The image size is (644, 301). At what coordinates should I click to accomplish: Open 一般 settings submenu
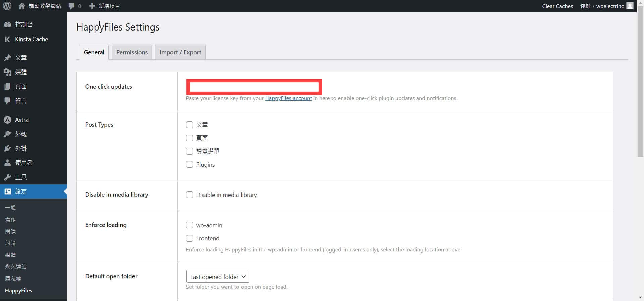[10, 208]
